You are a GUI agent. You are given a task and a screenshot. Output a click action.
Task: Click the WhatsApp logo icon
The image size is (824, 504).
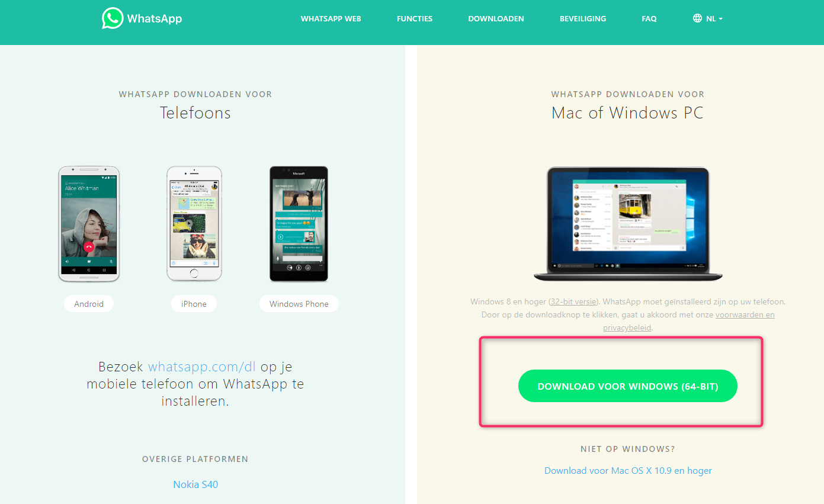[113, 18]
